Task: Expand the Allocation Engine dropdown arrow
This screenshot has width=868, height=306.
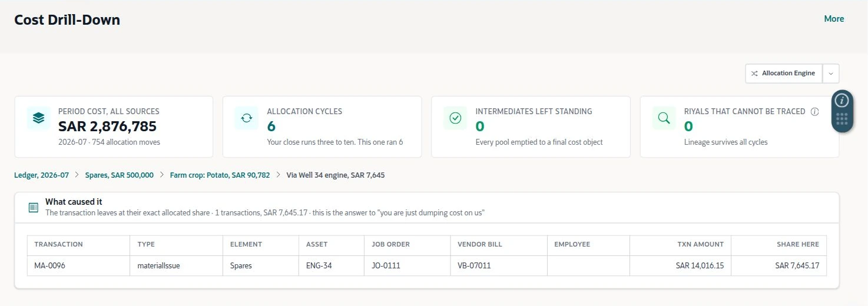Action: click(x=831, y=74)
